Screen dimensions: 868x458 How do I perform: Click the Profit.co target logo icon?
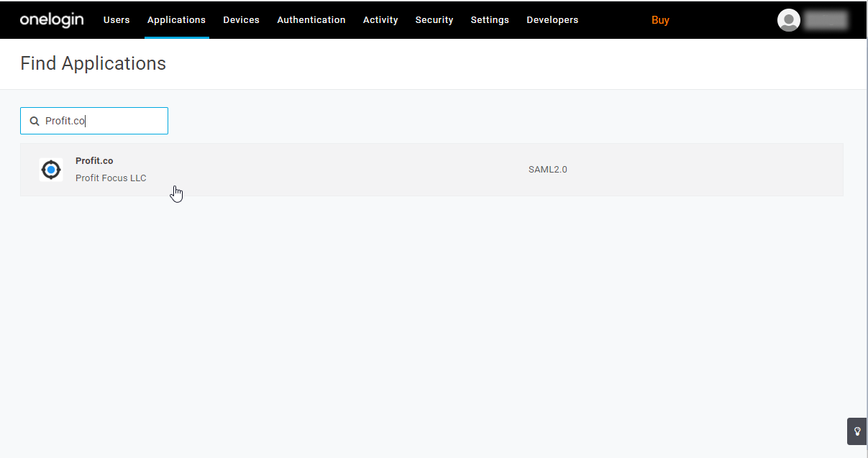[51, 170]
